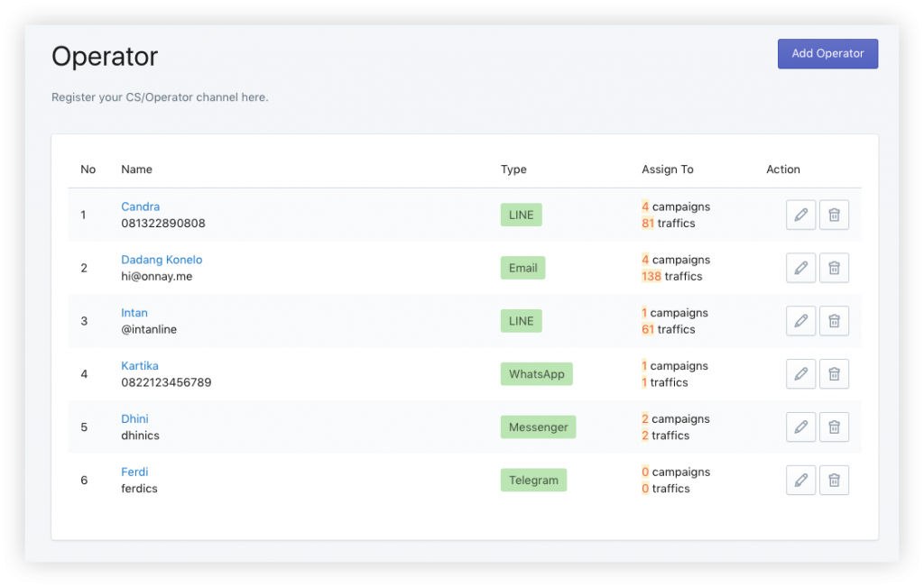This screenshot has width=924, height=587.
Task: Click the Add Operator button
Action: click(827, 53)
